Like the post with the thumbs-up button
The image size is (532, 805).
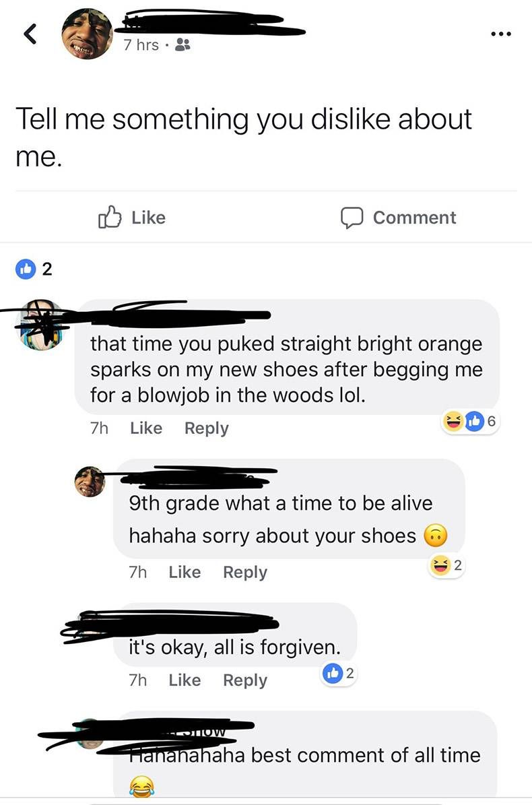click(132, 217)
